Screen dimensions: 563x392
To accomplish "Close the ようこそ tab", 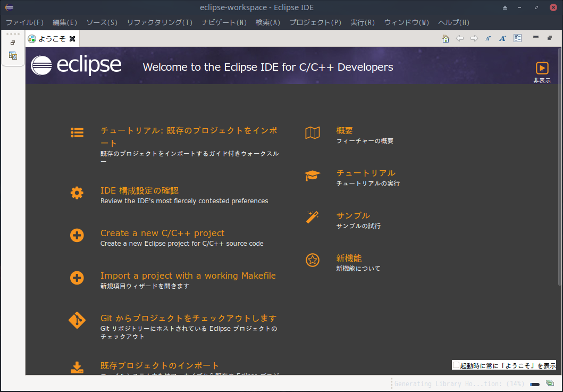I will point(72,39).
